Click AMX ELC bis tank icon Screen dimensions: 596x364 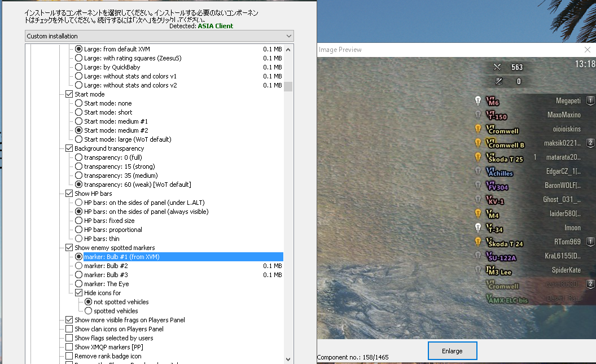click(x=507, y=299)
